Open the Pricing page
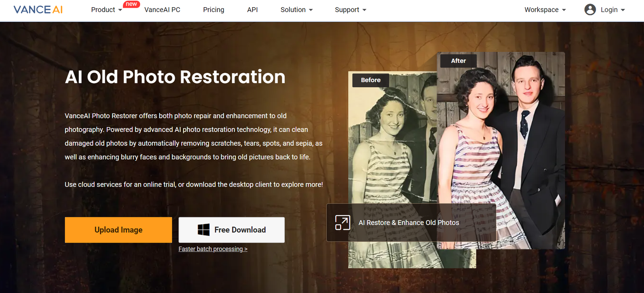 [213, 10]
